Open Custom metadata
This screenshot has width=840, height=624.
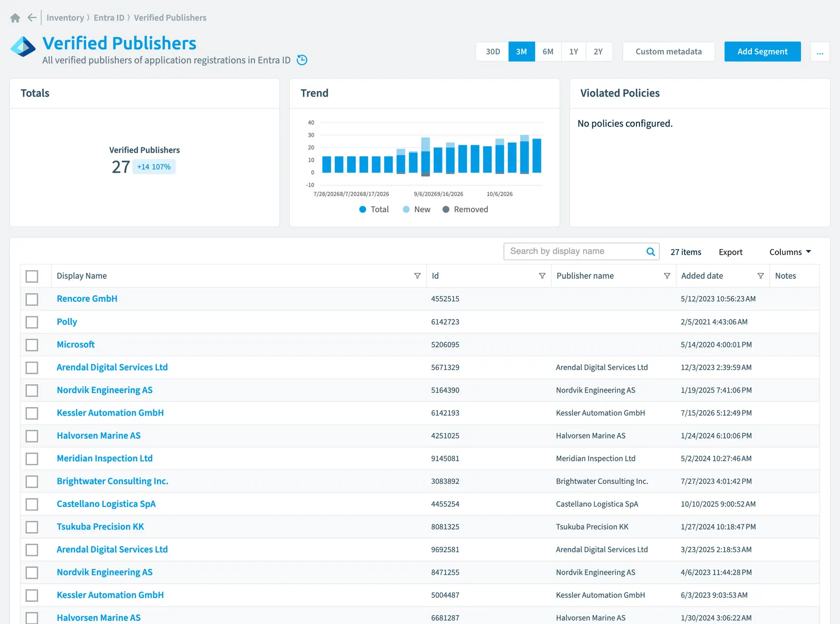point(668,51)
